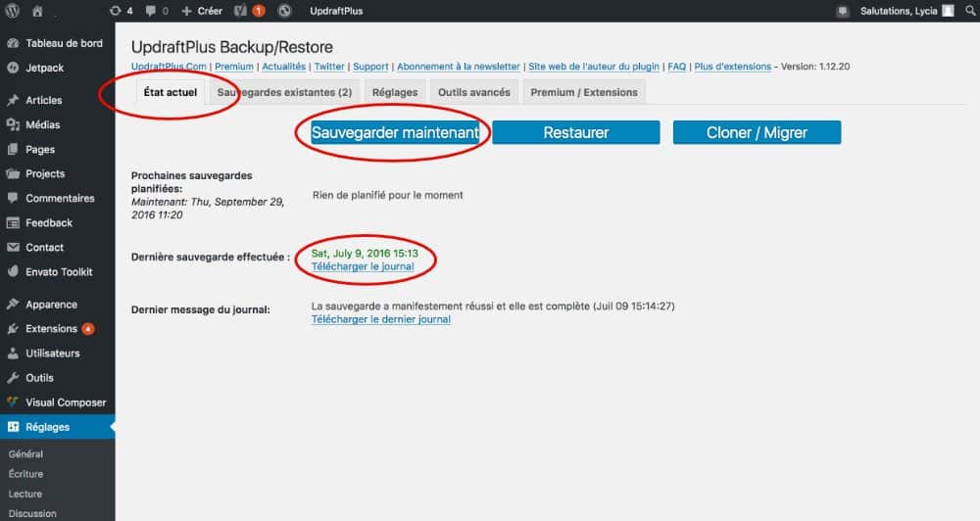The width and height of the screenshot is (980, 521).
Task: Open the Premium / Extensions tab
Action: pyautogui.click(x=584, y=92)
